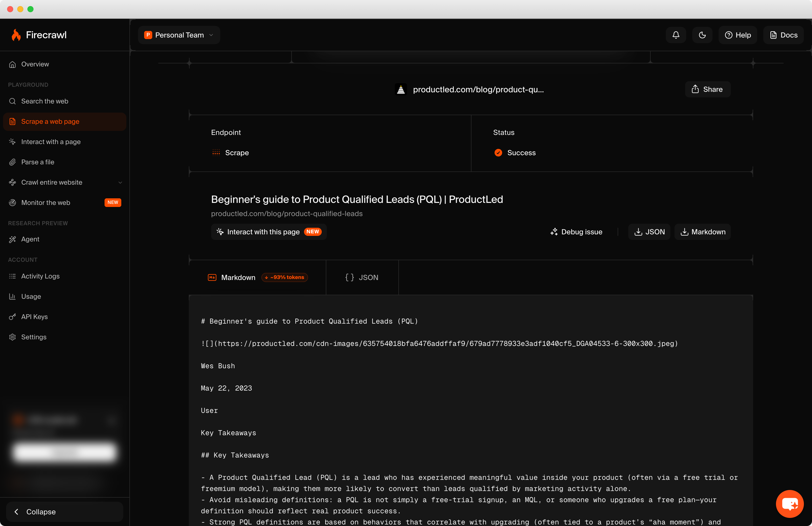Open productled.com/blog/product-qualified-leads link
This screenshot has height=526, width=812.
(x=286, y=214)
